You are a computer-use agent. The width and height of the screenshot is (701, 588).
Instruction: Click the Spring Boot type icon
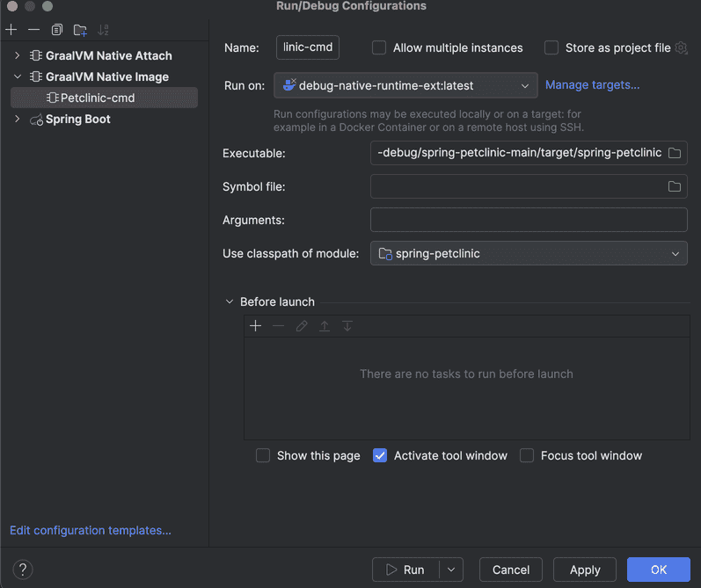coord(36,120)
